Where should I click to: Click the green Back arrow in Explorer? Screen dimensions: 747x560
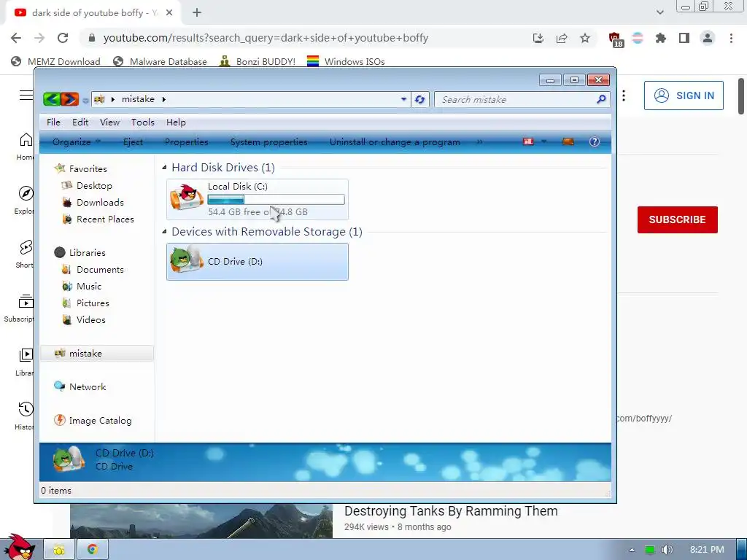(x=52, y=99)
